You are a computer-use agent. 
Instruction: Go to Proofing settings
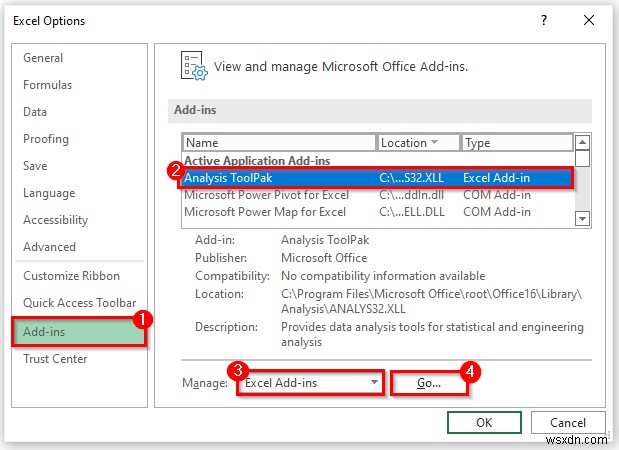46,139
